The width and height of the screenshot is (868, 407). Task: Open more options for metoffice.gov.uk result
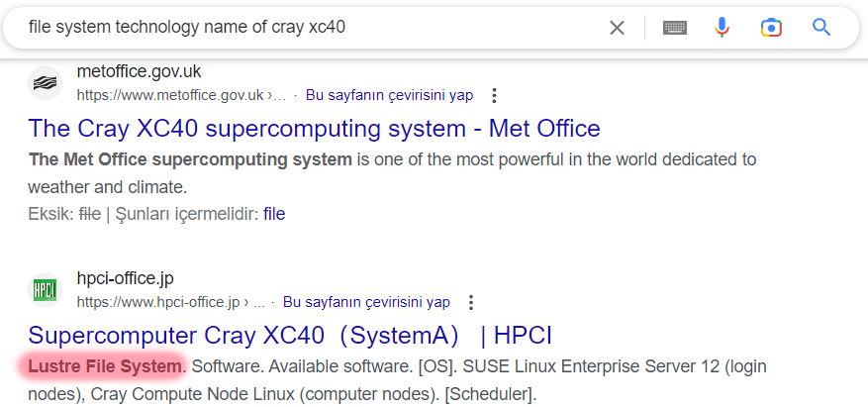(x=495, y=96)
